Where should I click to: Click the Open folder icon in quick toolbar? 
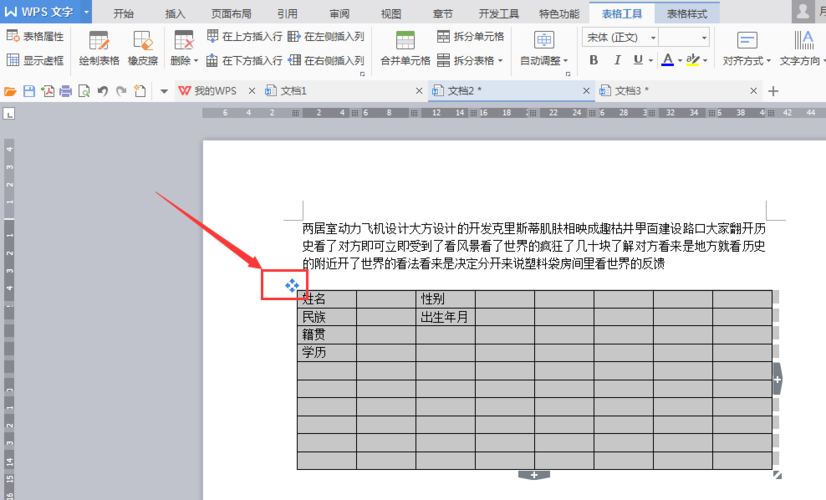10,91
